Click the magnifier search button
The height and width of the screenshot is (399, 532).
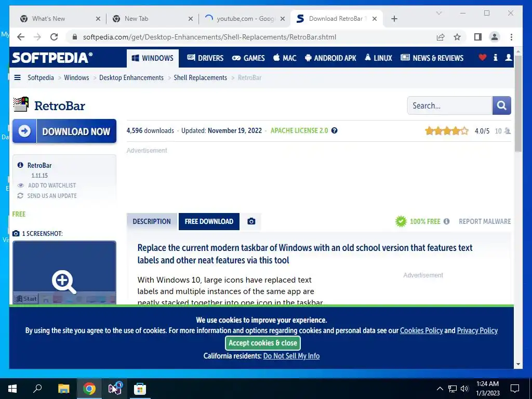coord(501,105)
